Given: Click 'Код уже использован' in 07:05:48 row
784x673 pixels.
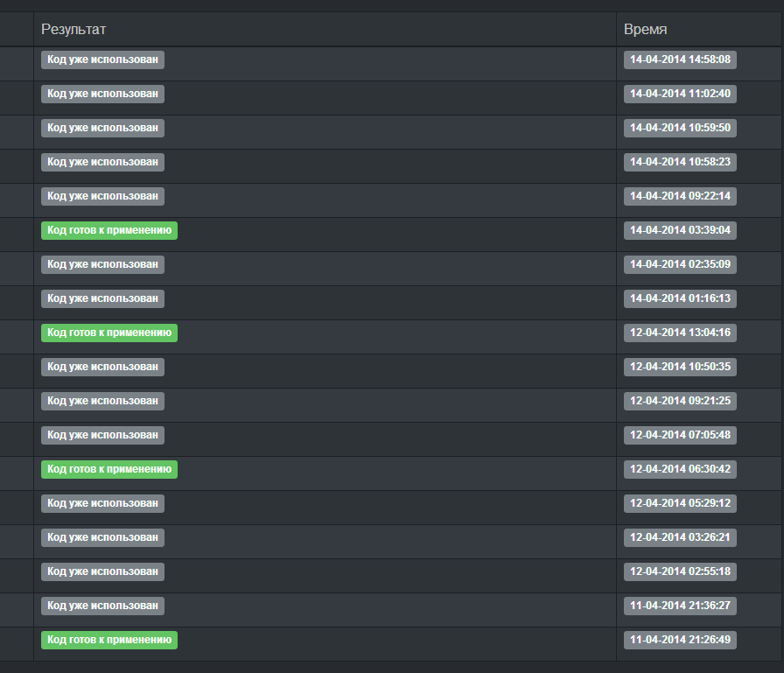Looking at the screenshot, I should click(102, 435).
